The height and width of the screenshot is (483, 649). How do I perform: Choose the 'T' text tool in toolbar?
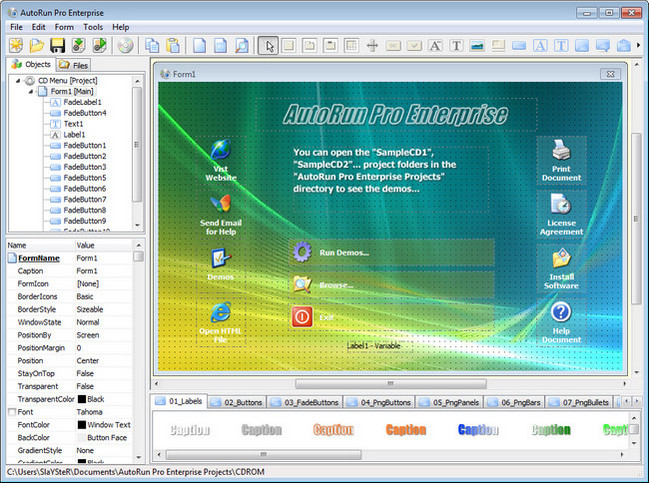(456, 46)
